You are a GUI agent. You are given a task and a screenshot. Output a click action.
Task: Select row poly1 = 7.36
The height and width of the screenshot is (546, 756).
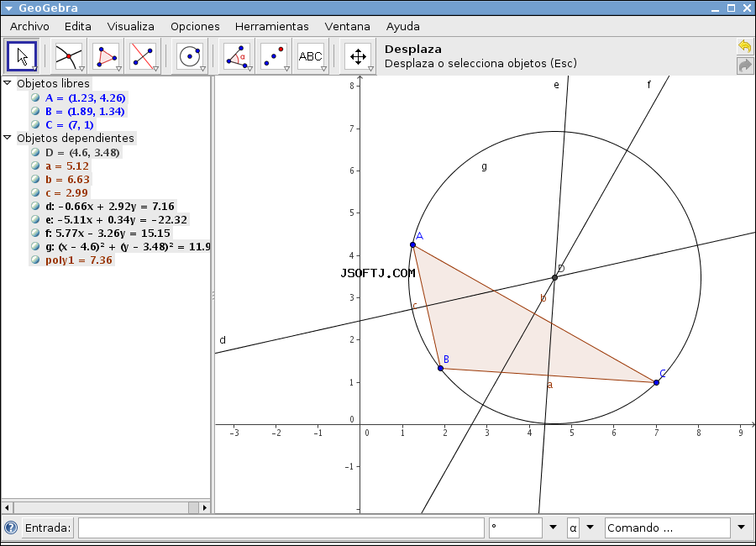click(x=79, y=260)
